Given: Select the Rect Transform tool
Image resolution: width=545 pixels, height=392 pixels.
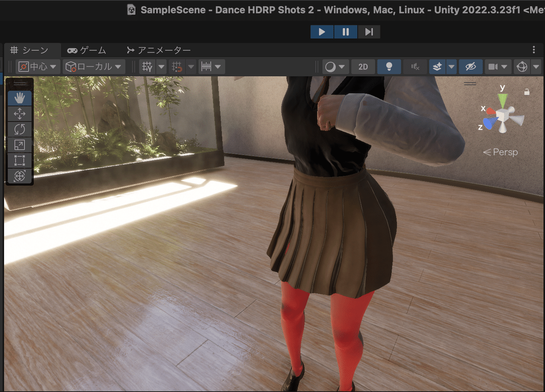Looking at the screenshot, I should (19, 160).
